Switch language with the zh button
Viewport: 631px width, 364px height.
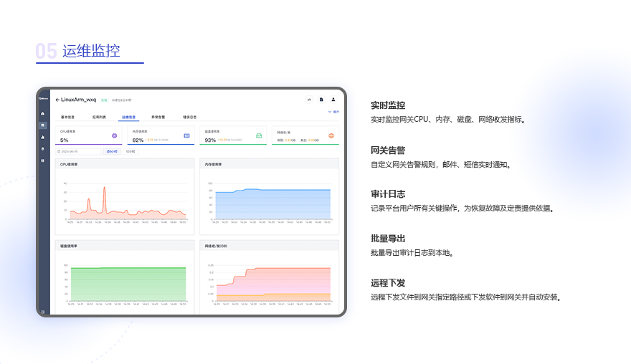309,100
